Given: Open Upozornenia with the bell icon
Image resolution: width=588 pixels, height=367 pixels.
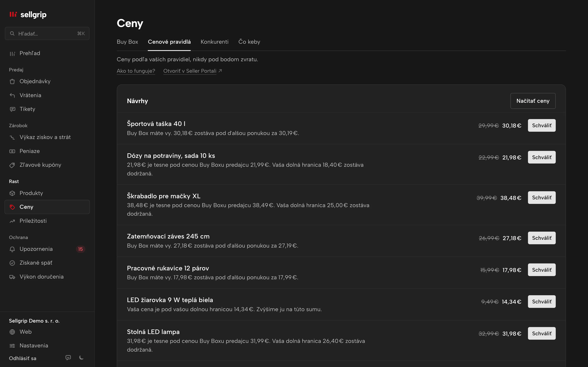Looking at the screenshot, I should pos(12,249).
